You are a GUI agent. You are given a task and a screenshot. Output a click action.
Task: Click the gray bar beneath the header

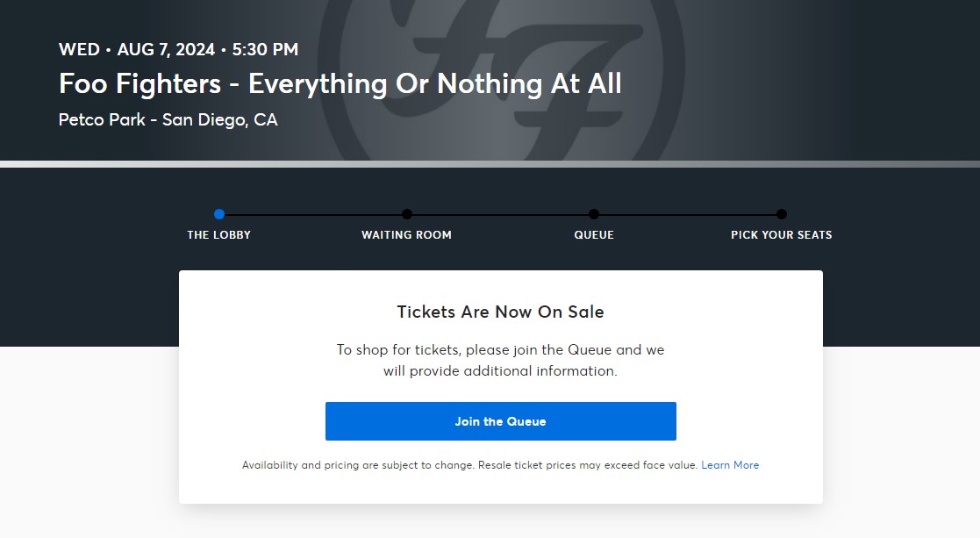coord(490,164)
